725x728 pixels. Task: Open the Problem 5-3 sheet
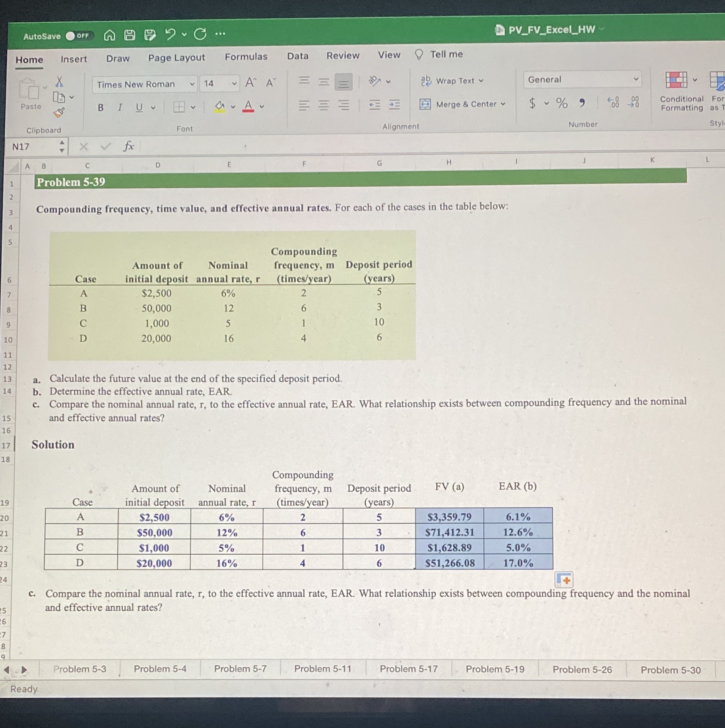pyautogui.click(x=80, y=669)
